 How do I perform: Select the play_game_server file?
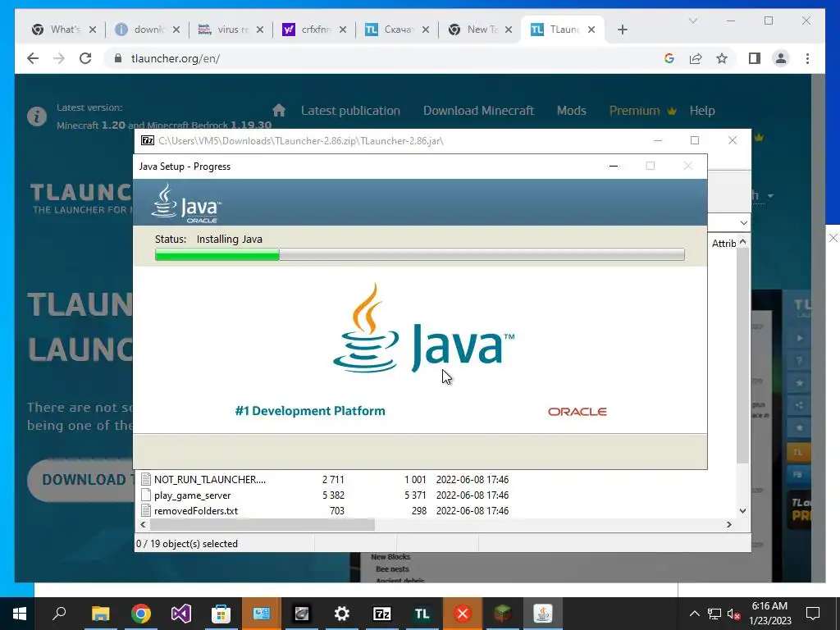[192, 495]
